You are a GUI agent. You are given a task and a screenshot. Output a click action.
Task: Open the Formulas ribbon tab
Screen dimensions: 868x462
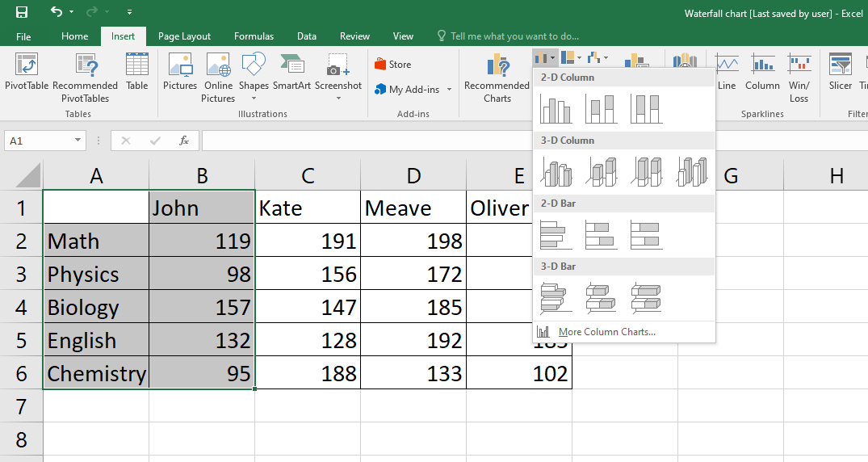(x=254, y=36)
